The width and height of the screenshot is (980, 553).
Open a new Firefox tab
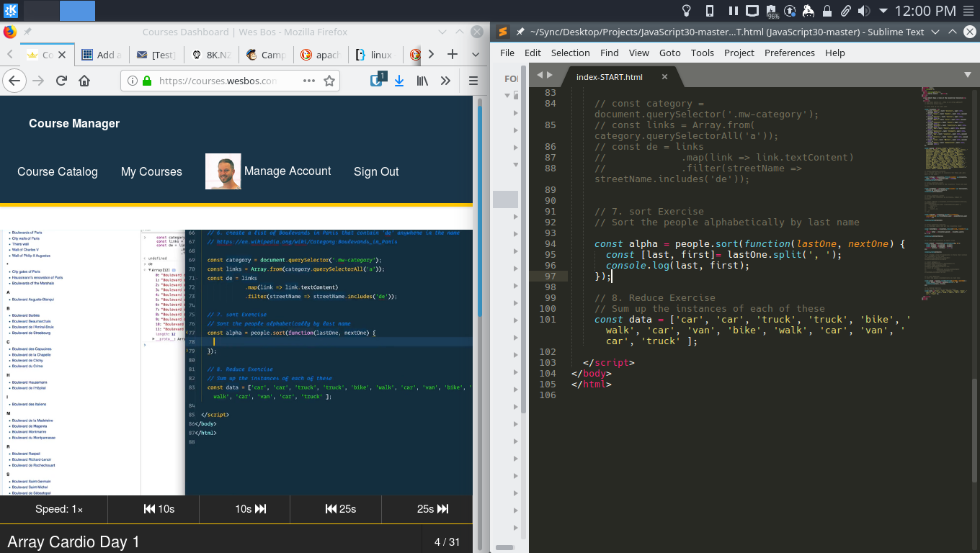tap(453, 54)
